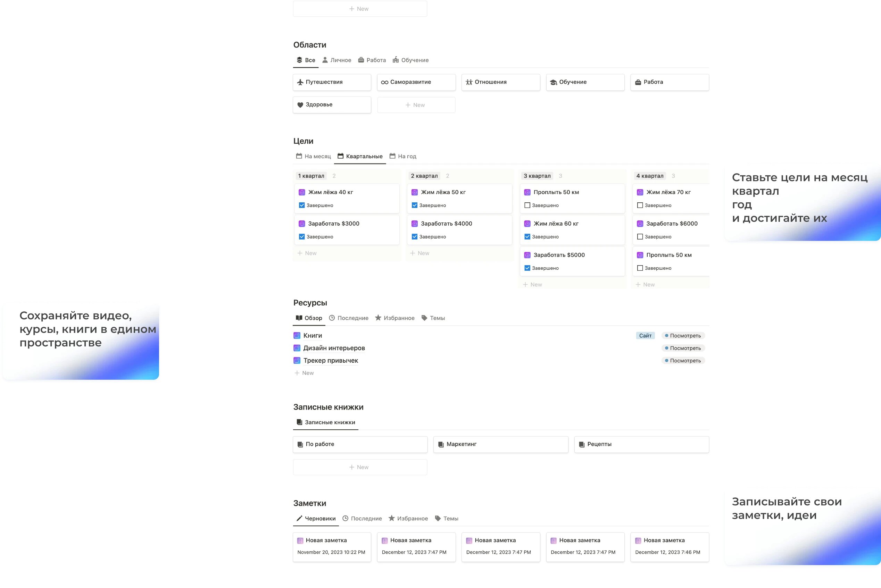Click the graduation cap icon on Обучение card
The width and height of the screenshot is (881, 588).
(553, 82)
